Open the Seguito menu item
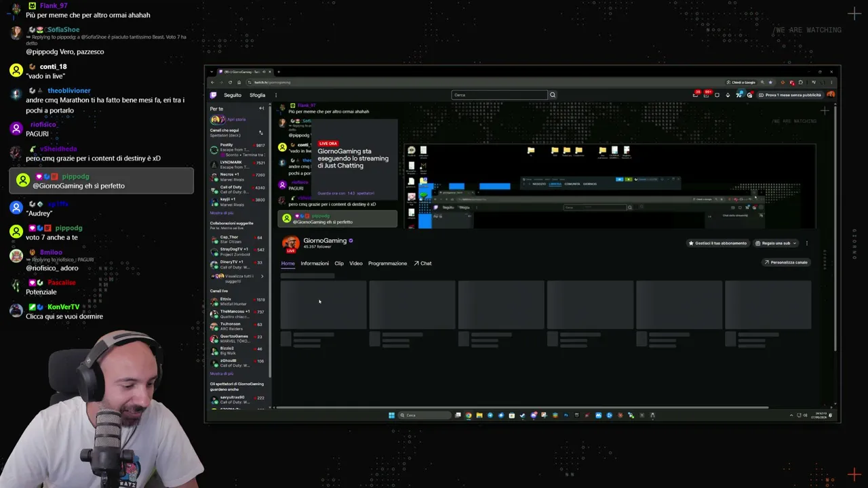 point(233,95)
